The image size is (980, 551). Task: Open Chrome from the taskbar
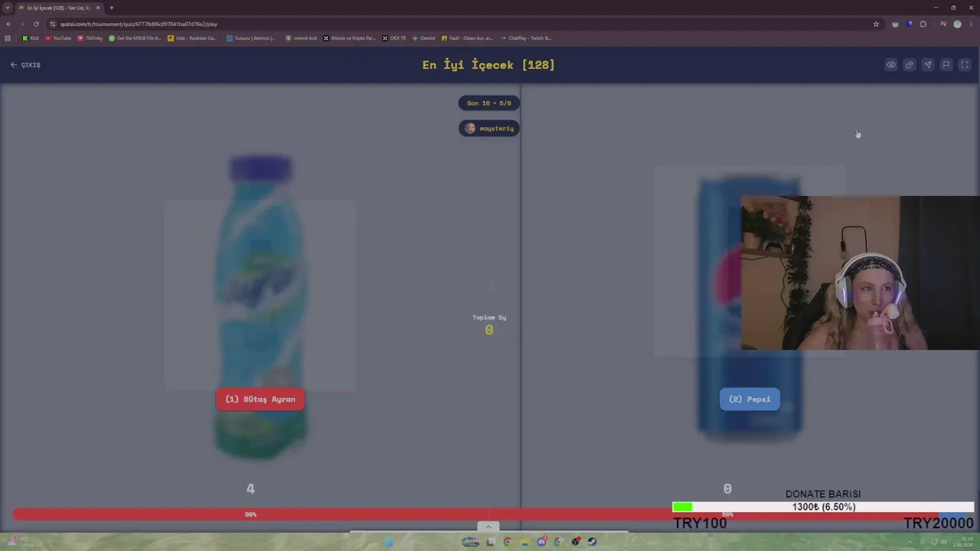507,542
